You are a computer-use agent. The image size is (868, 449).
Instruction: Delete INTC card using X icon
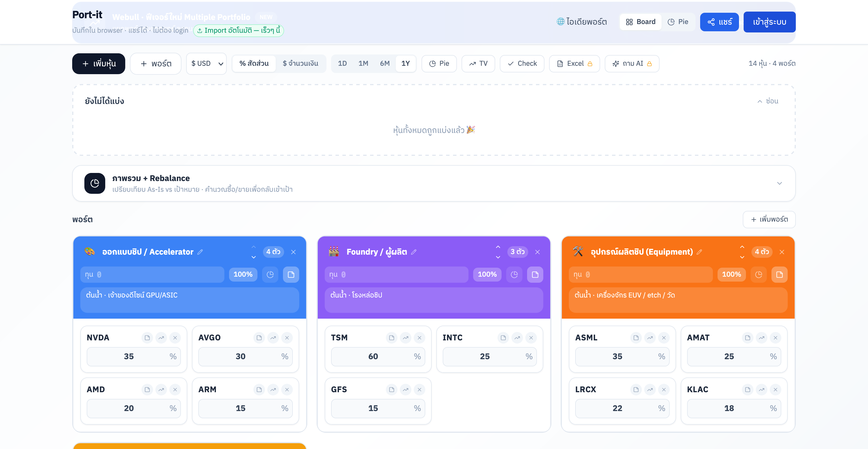click(x=531, y=337)
